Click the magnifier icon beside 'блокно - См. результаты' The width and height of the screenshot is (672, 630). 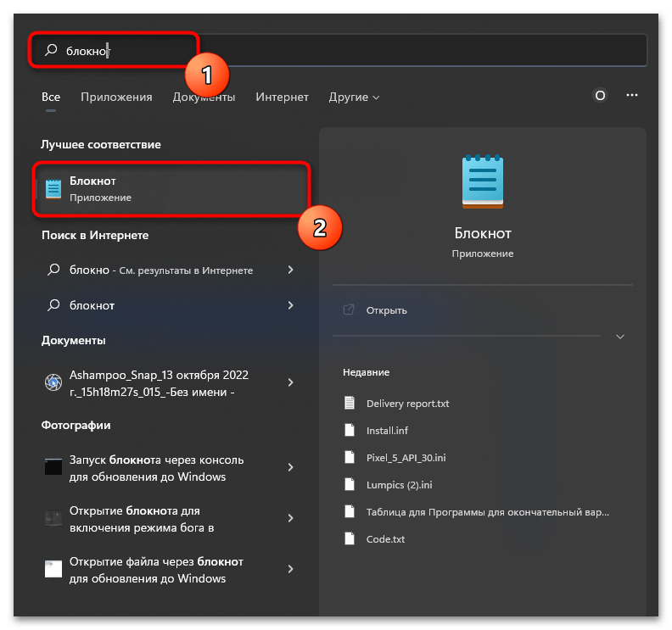pos(53,270)
